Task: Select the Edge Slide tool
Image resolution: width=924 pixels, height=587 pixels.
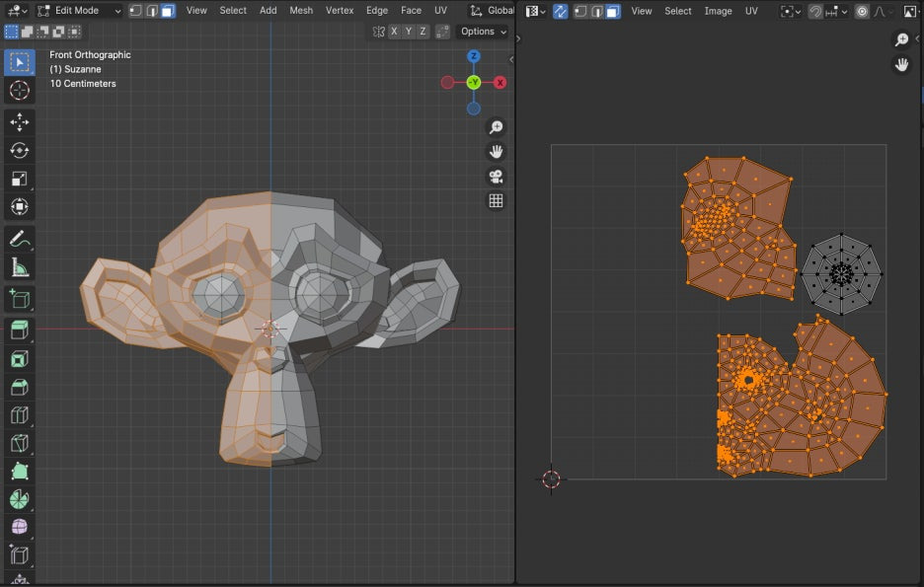Action: coord(20,555)
